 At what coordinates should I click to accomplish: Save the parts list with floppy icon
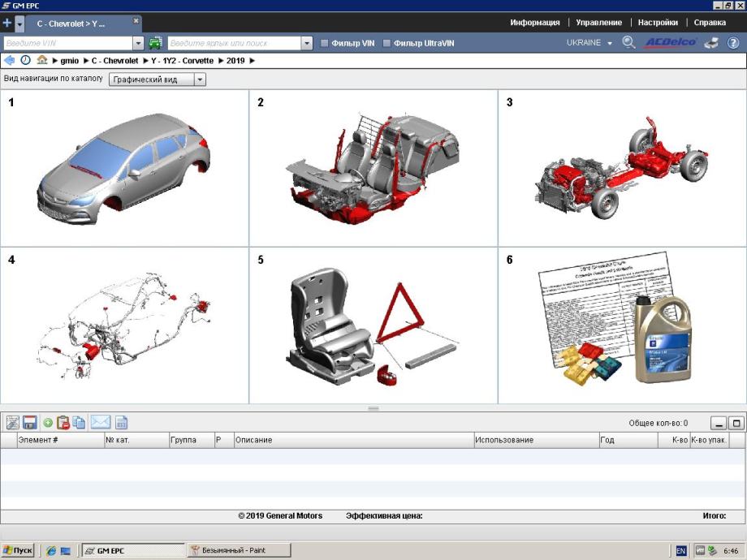click(x=29, y=422)
